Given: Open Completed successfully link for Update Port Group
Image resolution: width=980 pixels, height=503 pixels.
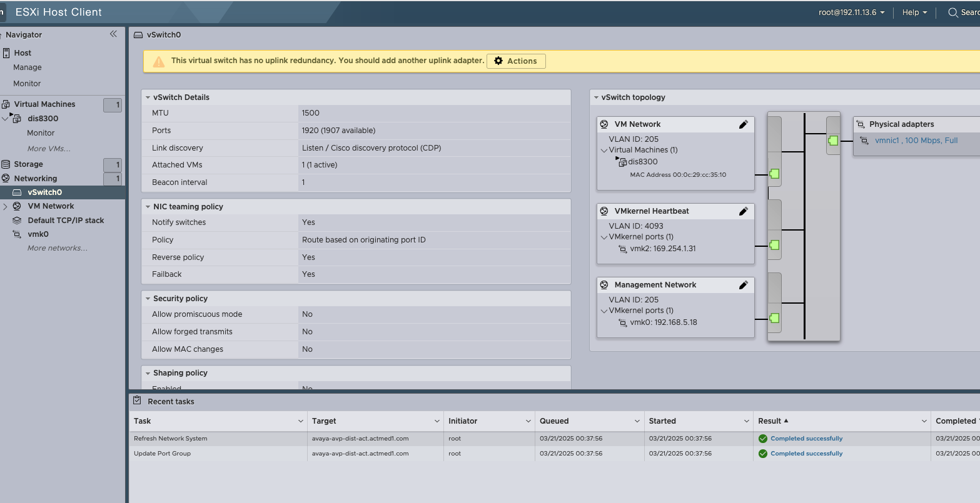Looking at the screenshot, I should point(806,454).
